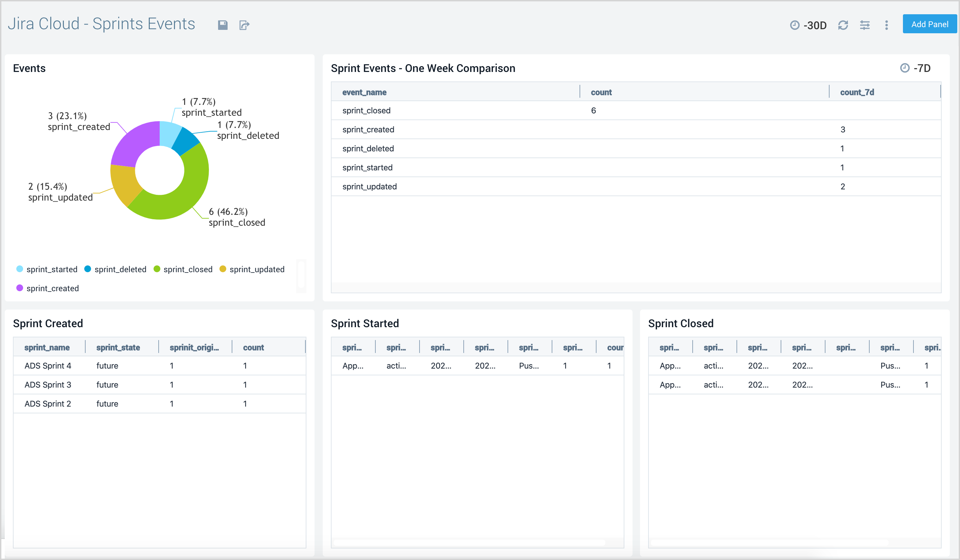Sort by the count_7d column header
Screen dimensions: 960x560
click(x=857, y=92)
